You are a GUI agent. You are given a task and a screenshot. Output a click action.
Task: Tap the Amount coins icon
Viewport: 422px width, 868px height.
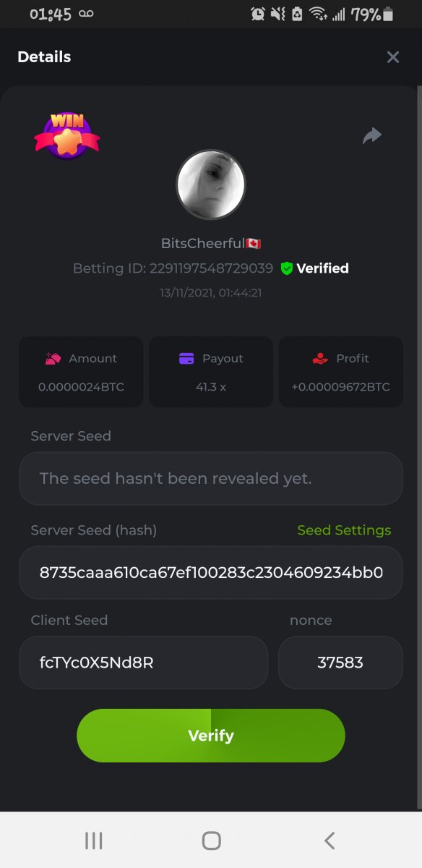tap(53, 358)
